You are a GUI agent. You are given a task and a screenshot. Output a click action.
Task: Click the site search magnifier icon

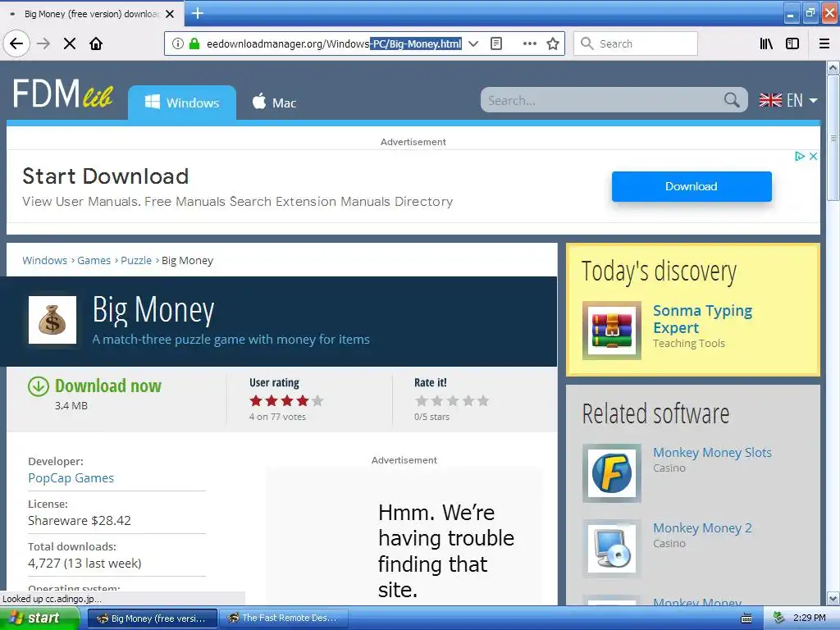(732, 100)
